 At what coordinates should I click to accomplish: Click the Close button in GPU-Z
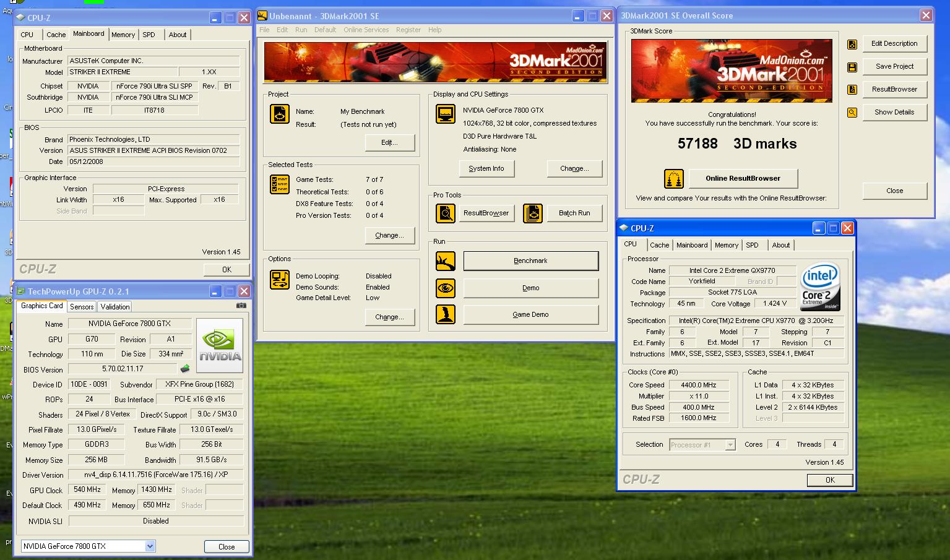tap(227, 547)
